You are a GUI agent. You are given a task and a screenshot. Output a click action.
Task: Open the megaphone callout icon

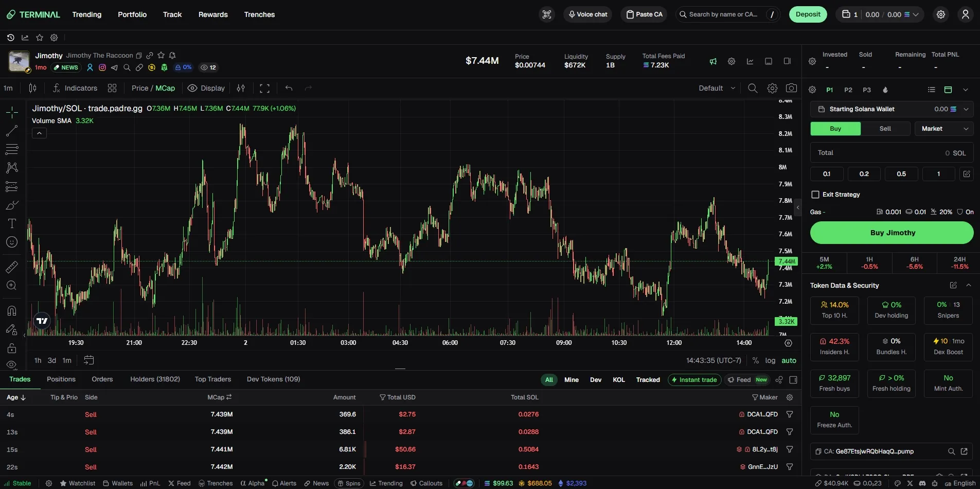click(713, 61)
